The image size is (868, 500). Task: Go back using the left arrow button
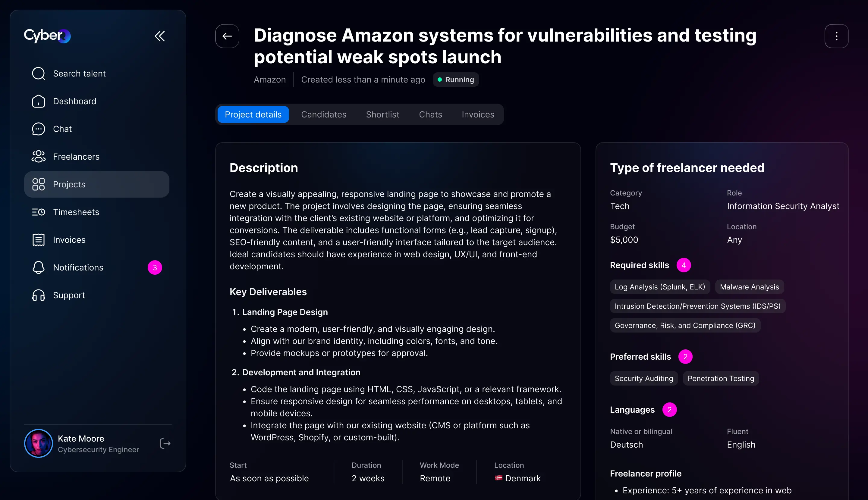click(x=227, y=36)
